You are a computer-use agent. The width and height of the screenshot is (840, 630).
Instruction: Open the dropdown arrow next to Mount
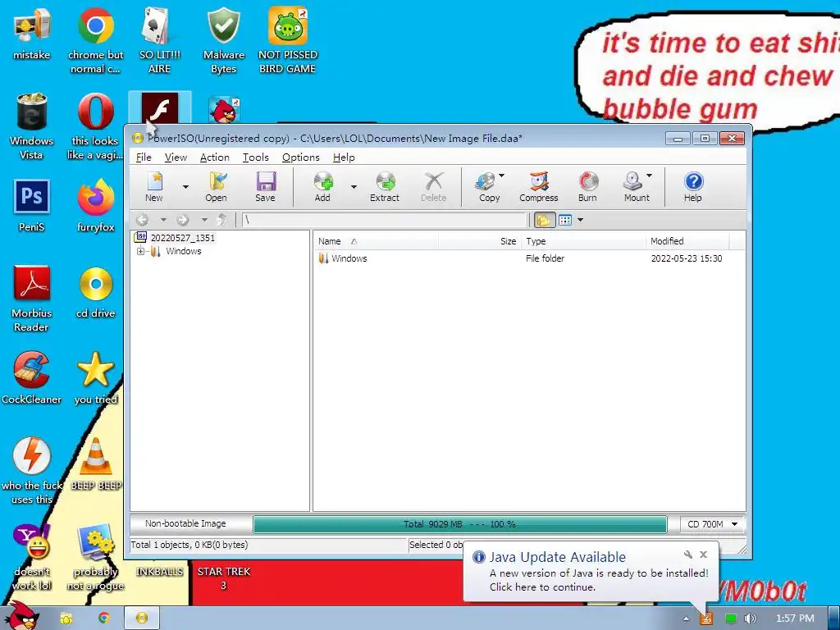coord(650,176)
